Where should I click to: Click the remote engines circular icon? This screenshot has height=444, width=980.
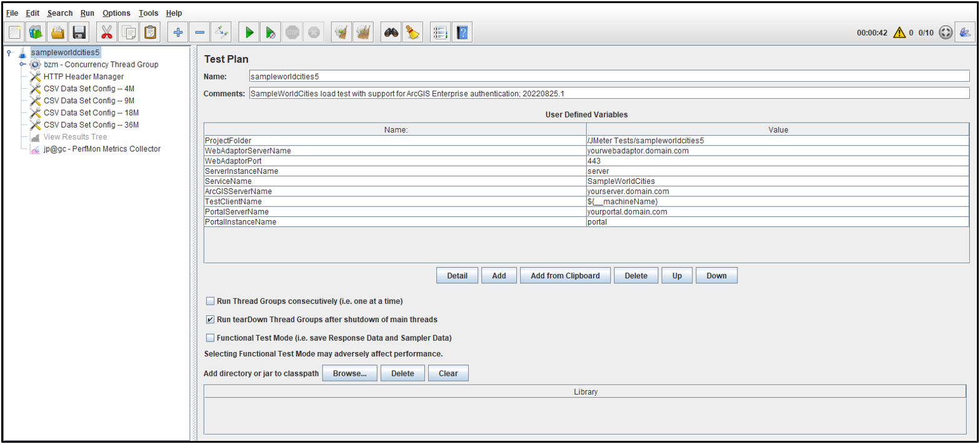(x=945, y=33)
